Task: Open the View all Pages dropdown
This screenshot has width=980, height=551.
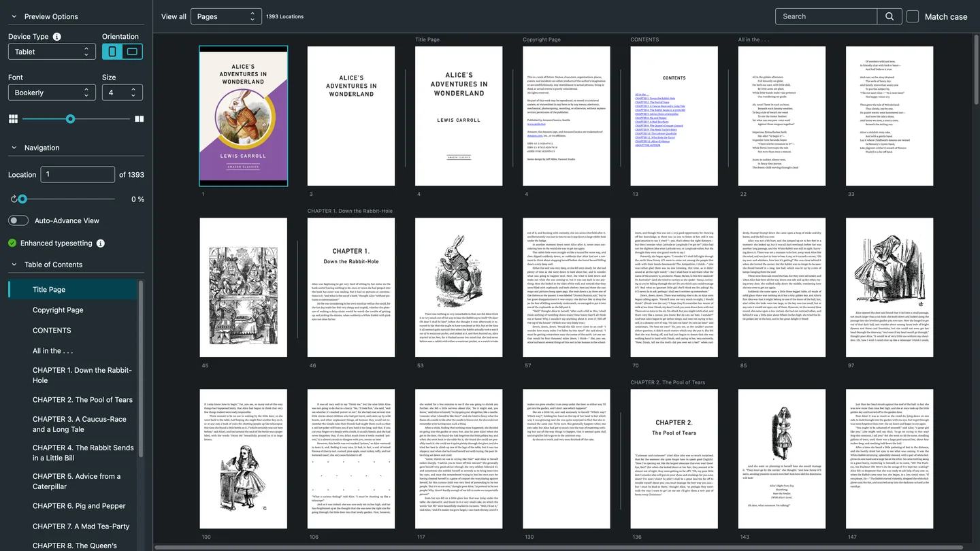Action: pos(226,16)
